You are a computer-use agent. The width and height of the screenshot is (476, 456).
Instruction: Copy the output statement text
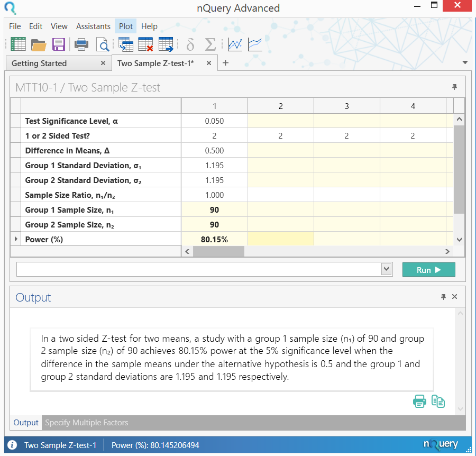[x=438, y=401]
